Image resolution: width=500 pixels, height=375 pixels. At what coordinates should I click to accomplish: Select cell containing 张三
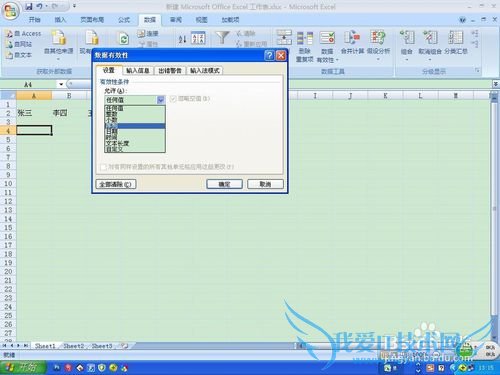34,113
